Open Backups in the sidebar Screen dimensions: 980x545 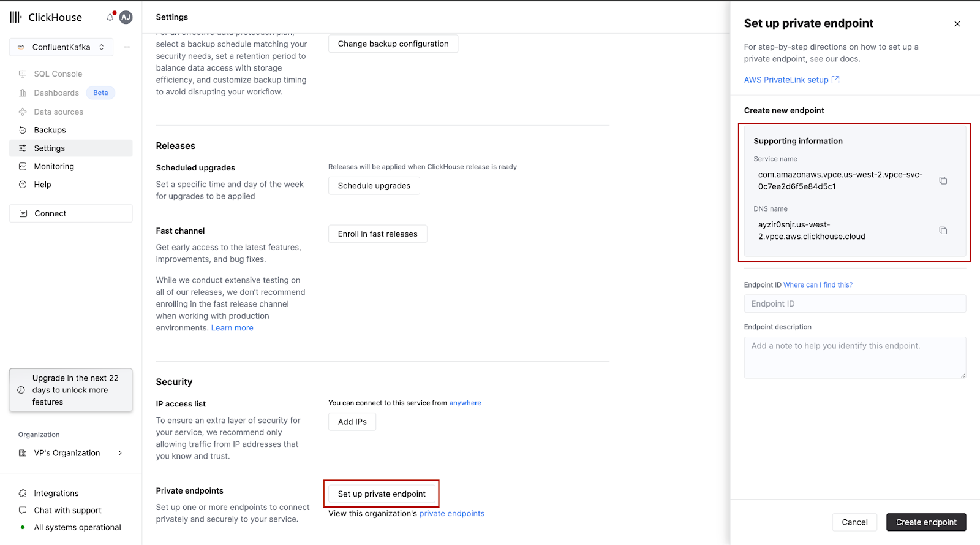coord(50,130)
